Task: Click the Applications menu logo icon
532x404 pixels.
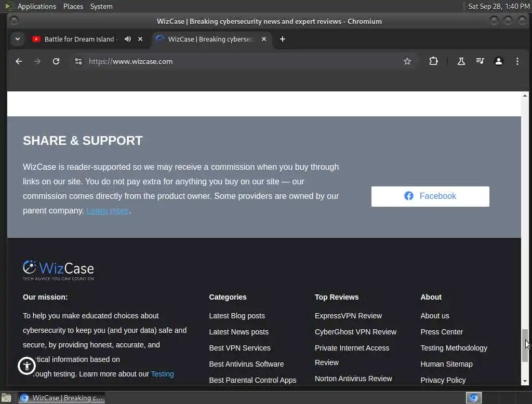Action: (x=9, y=6)
